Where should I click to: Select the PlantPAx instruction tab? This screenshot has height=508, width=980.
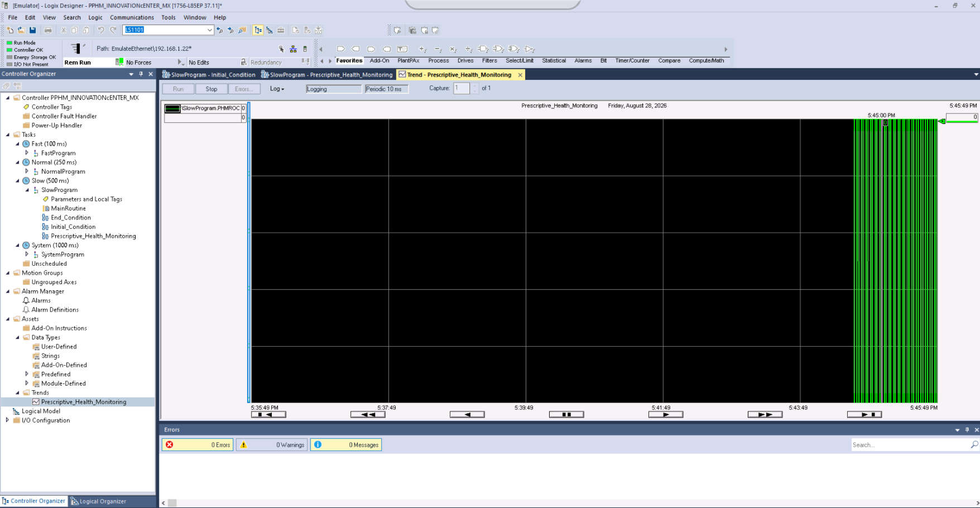pos(409,60)
